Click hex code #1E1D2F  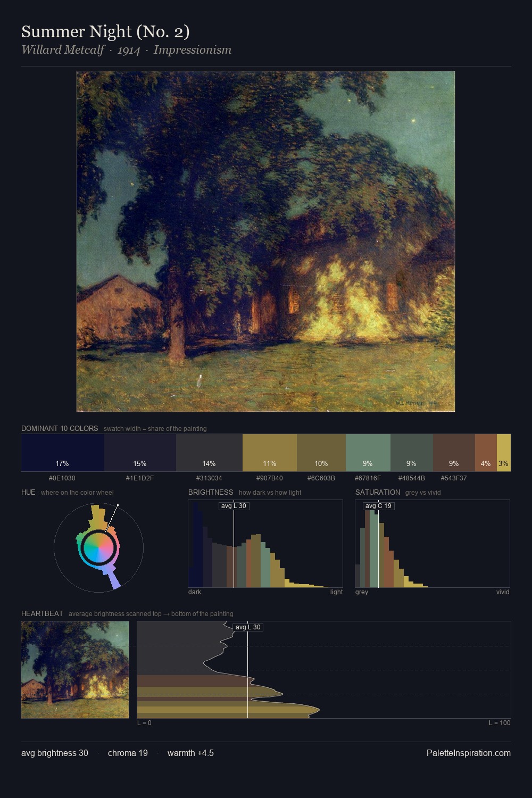tap(140, 478)
